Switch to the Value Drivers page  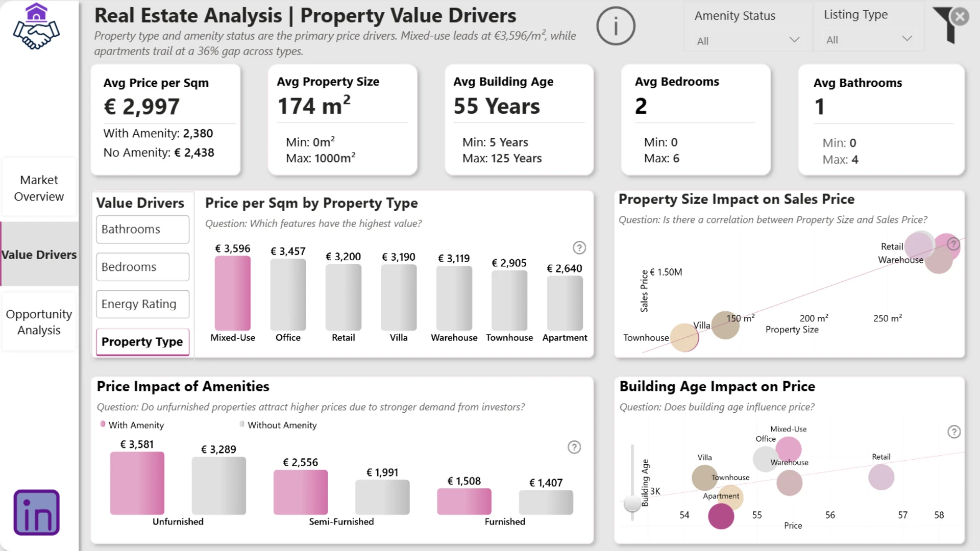[39, 255]
